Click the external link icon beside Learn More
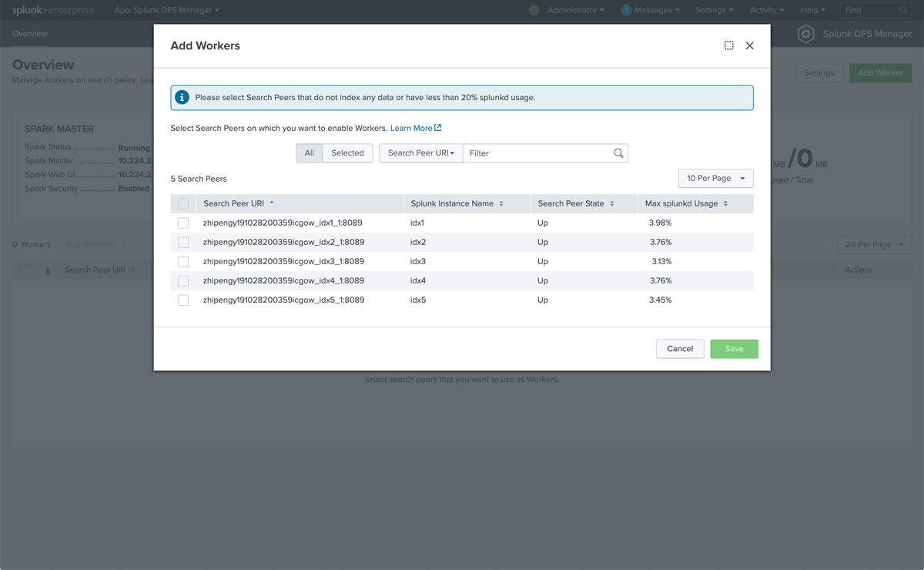The width and height of the screenshot is (924, 570). pyautogui.click(x=438, y=128)
